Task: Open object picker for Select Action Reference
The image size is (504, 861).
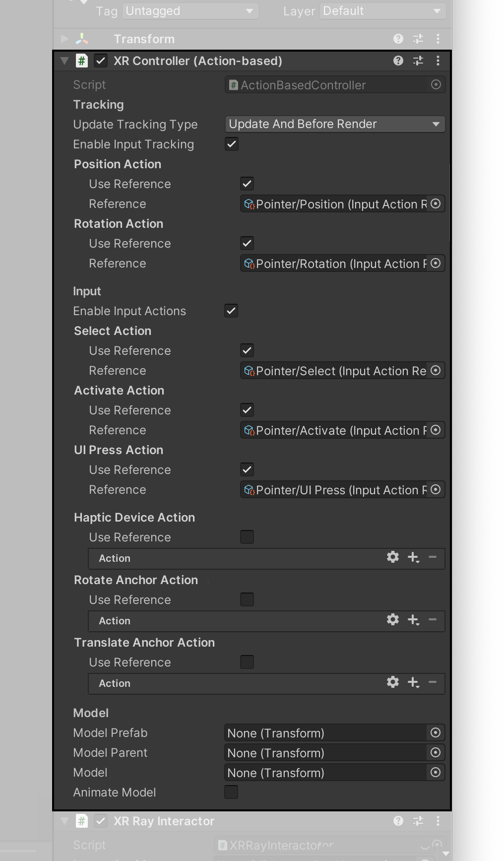Action: (436, 371)
